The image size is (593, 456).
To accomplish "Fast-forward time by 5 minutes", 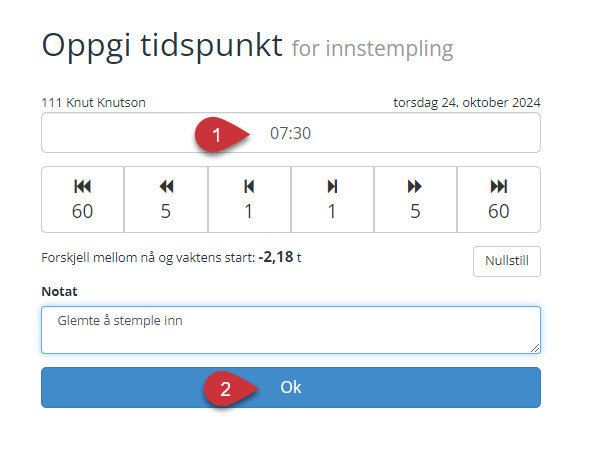I will coord(415,199).
